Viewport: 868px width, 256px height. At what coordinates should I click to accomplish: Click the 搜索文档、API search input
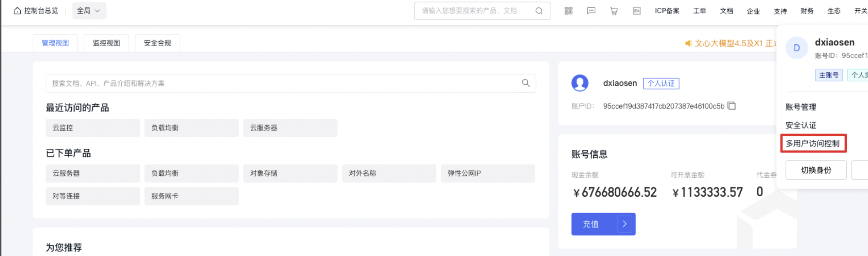click(291, 84)
